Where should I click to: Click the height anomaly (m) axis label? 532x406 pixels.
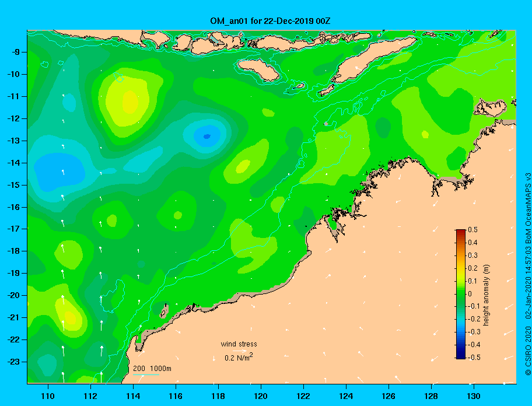pyautogui.click(x=486, y=295)
